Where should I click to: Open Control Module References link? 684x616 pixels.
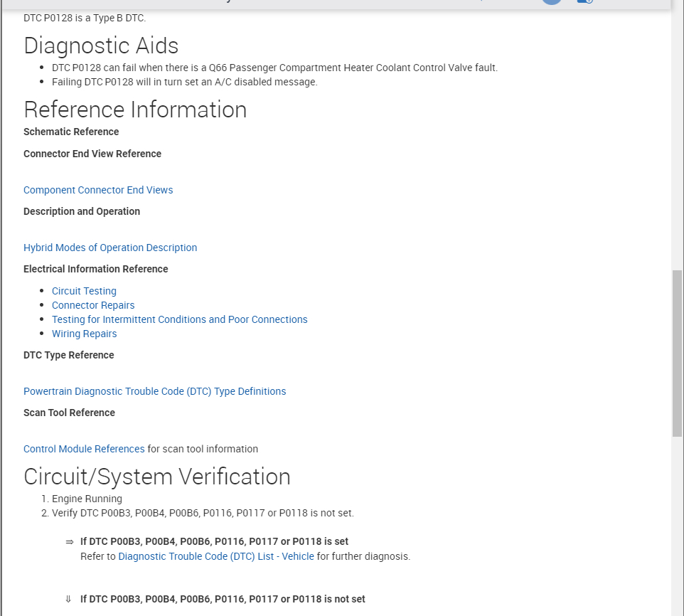(84, 449)
